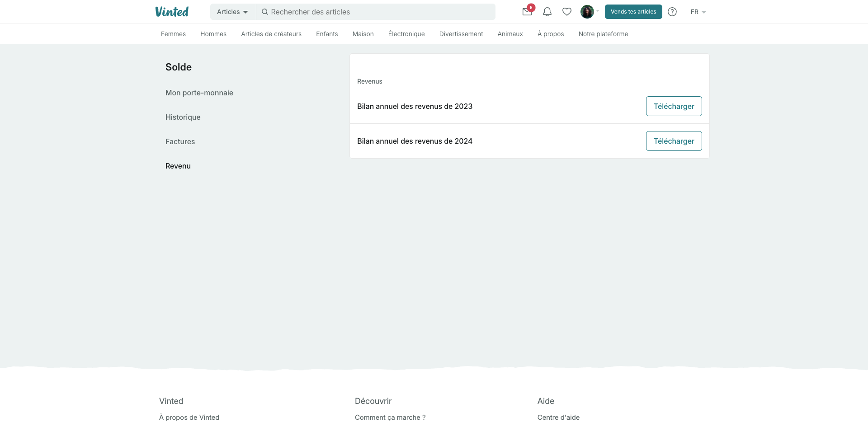Screen dimensions: 868x422
Task: Open the Femmes category menu
Action: (x=173, y=34)
